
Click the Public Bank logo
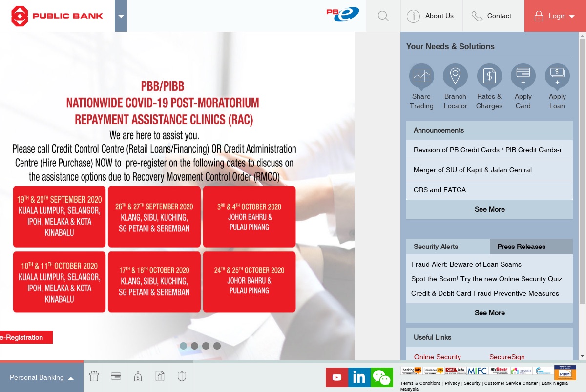[x=57, y=16]
